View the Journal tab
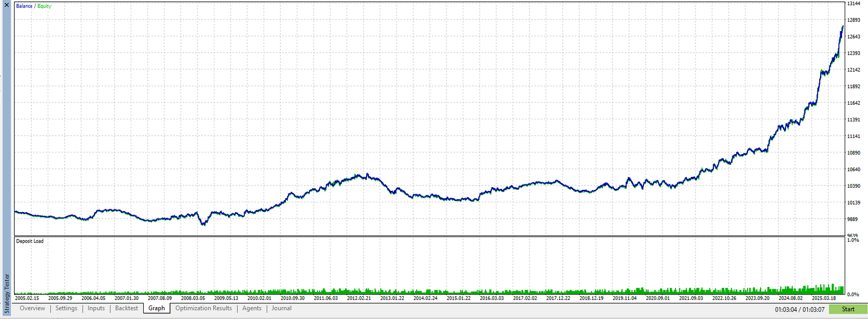 point(282,308)
